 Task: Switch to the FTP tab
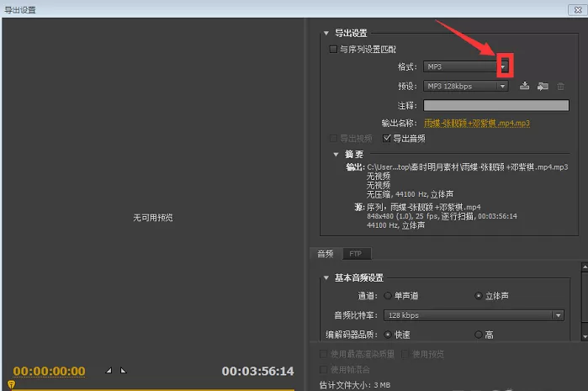point(356,254)
